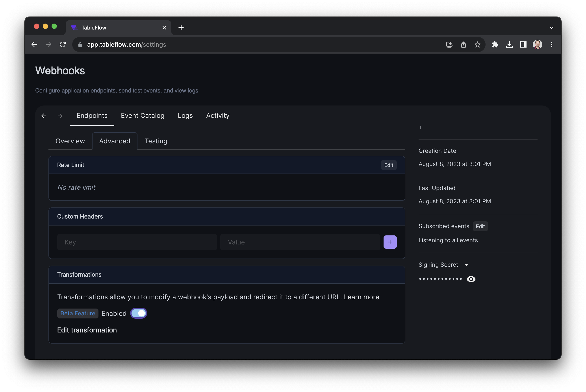Screen dimensions: 586x392
Task: Click the webhook panel back arrow
Action: click(44, 116)
